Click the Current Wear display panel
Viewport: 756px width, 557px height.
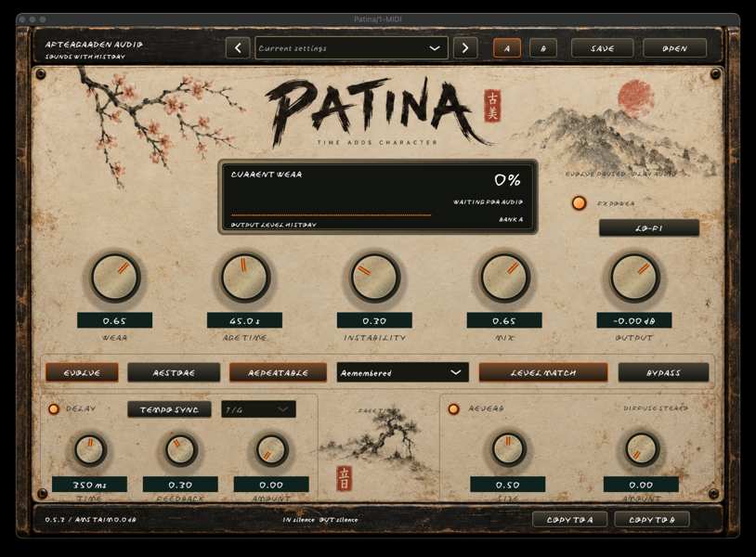378,197
